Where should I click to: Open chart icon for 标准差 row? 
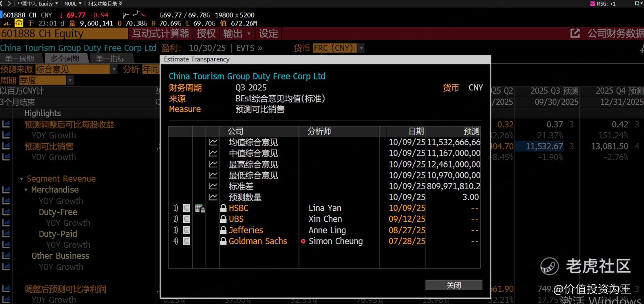pos(213,186)
